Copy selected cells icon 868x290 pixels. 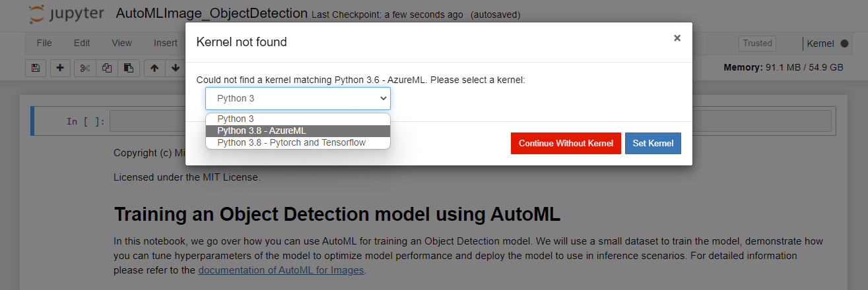(107, 67)
